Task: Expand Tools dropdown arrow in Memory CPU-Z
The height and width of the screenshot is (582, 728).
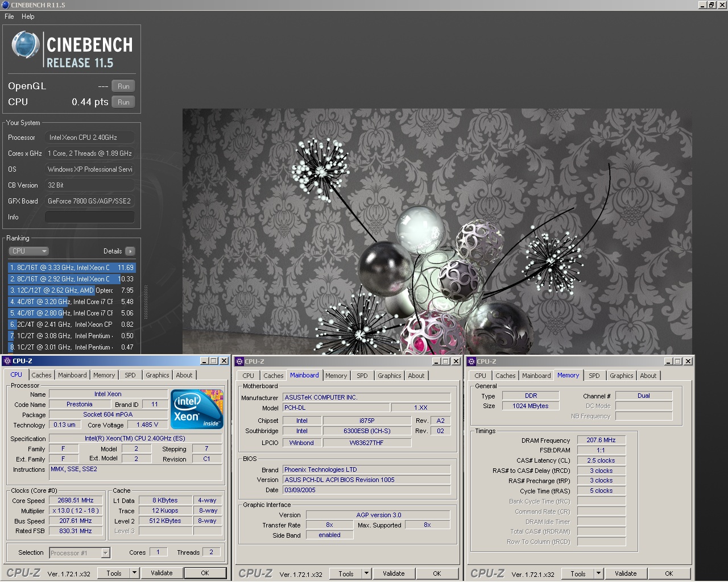Action: point(599,573)
